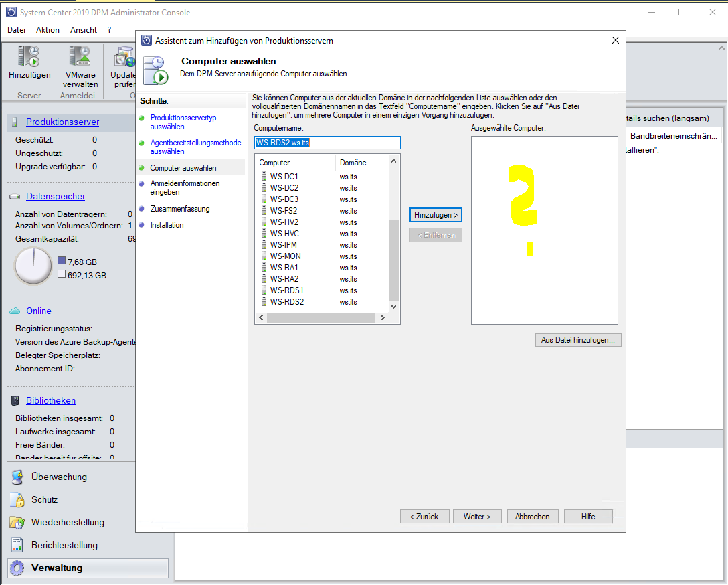This screenshot has height=585, width=728.
Task: Click Aus Datei hinzufügen... button
Action: (x=578, y=340)
